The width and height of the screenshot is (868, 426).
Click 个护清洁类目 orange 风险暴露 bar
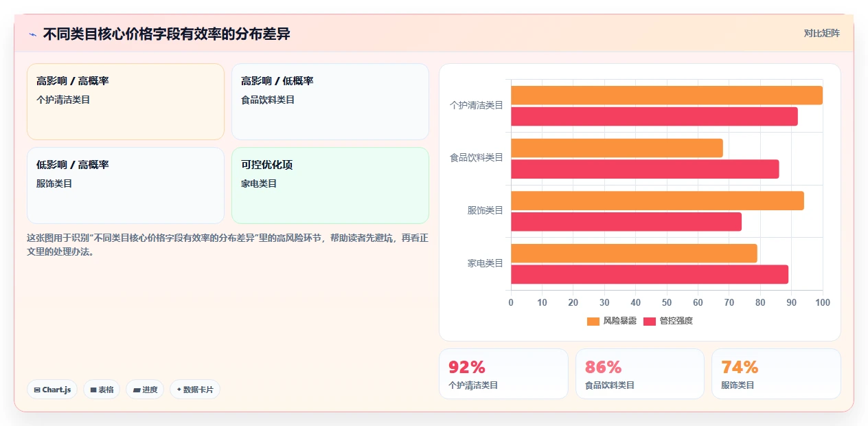[667, 96]
